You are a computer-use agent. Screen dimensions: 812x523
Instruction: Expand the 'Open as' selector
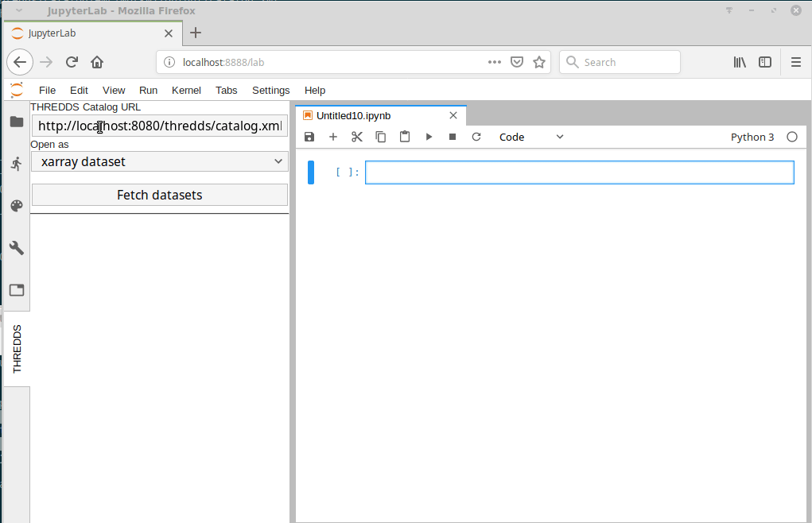click(159, 161)
